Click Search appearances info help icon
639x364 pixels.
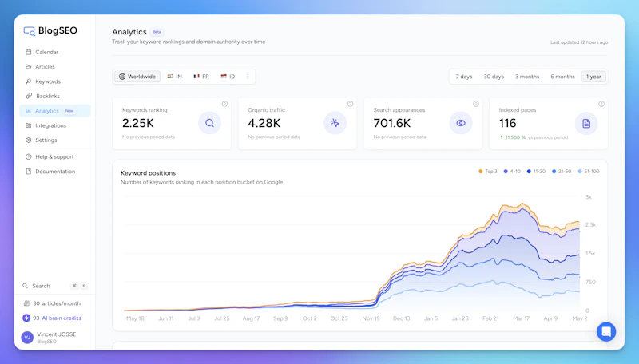point(475,104)
